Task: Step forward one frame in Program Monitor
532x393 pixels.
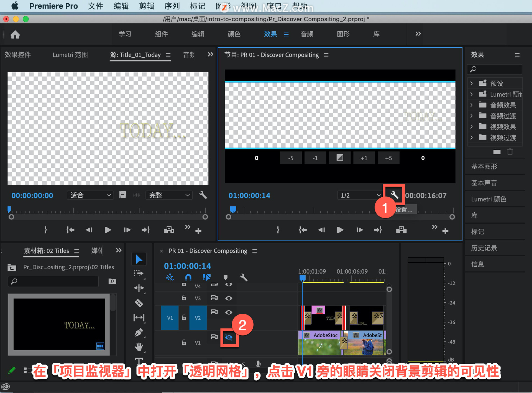Action: point(359,230)
